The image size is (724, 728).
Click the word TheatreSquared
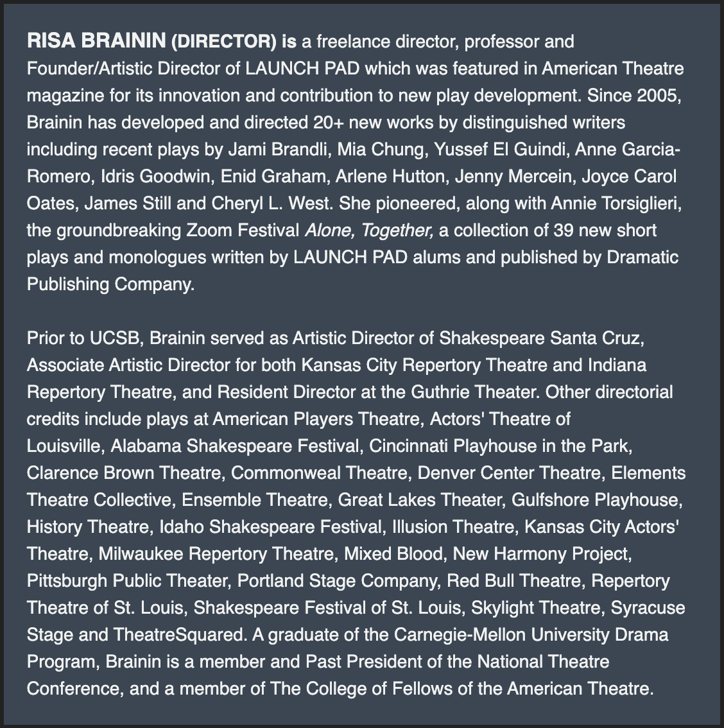pyautogui.click(x=180, y=634)
